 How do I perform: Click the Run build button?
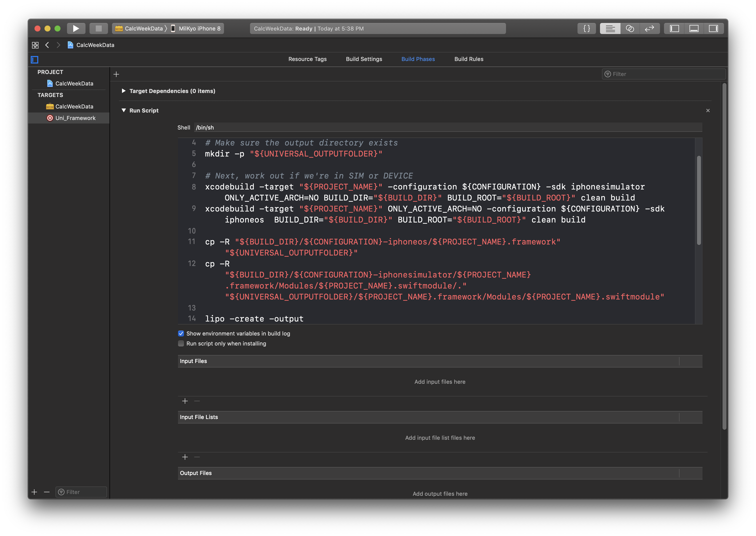click(x=76, y=28)
